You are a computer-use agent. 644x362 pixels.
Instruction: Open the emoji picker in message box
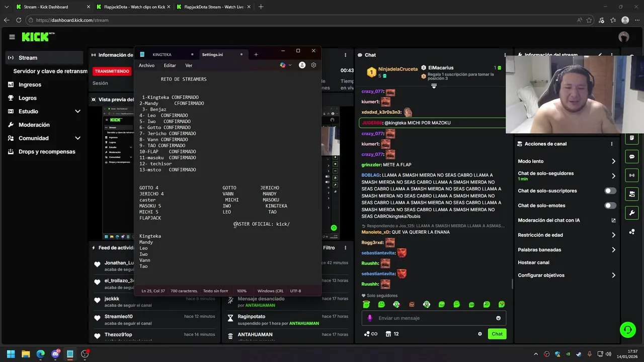[x=499, y=318]
